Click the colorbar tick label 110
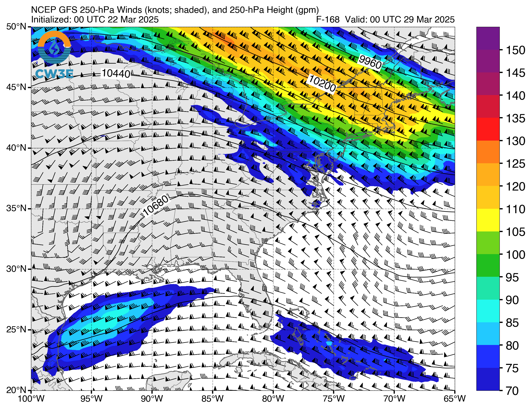 click(x=516, y=209)
